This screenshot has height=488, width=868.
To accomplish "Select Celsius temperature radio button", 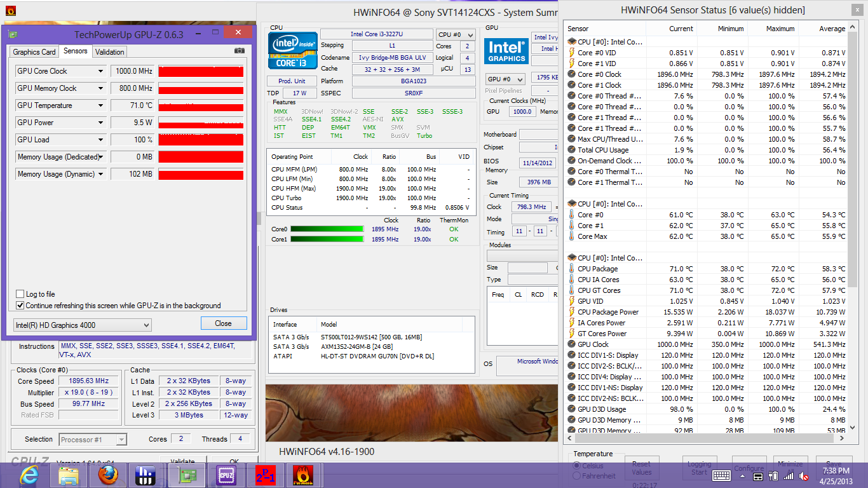I will (577, 466).
